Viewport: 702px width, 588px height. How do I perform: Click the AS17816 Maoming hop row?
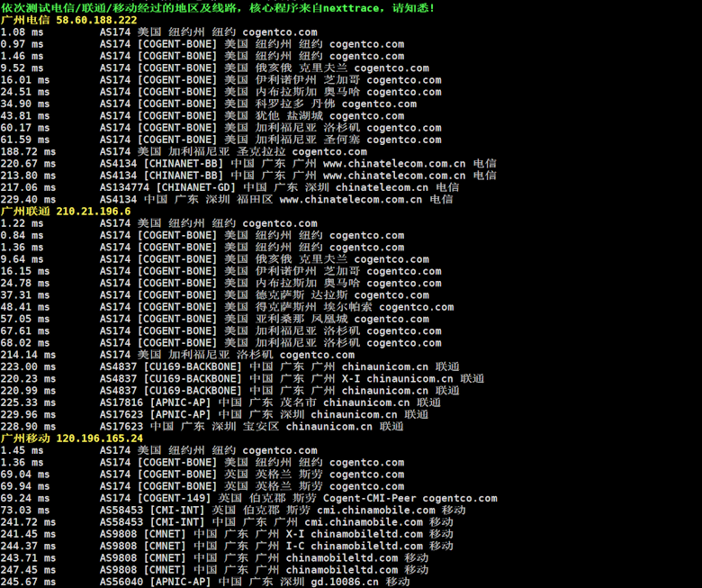point(220,403)
